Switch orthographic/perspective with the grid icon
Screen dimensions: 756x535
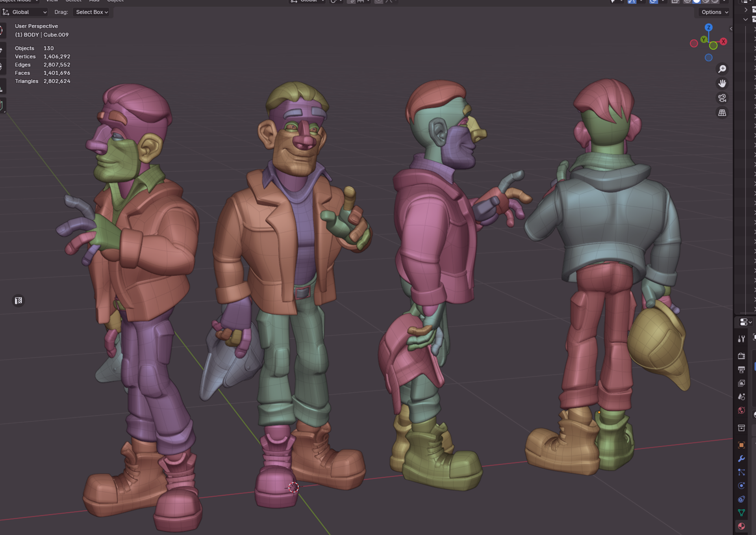click(722, 113)
